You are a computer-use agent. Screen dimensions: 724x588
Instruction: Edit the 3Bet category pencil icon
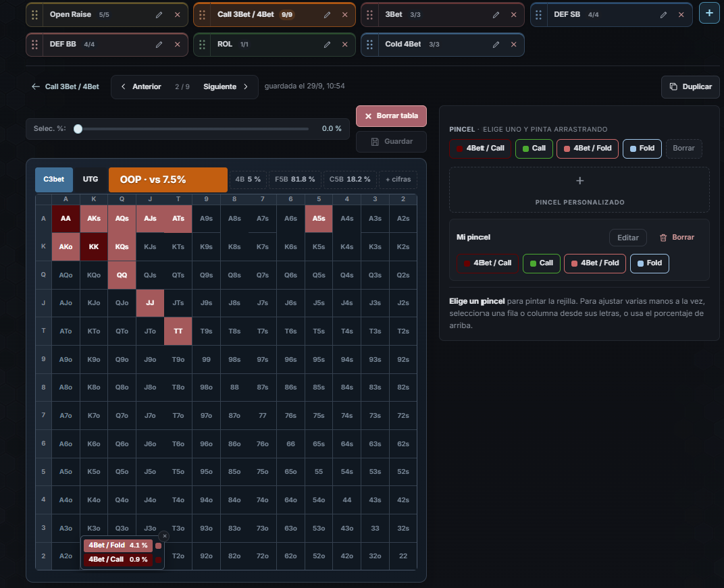click(x=496, y=15)
